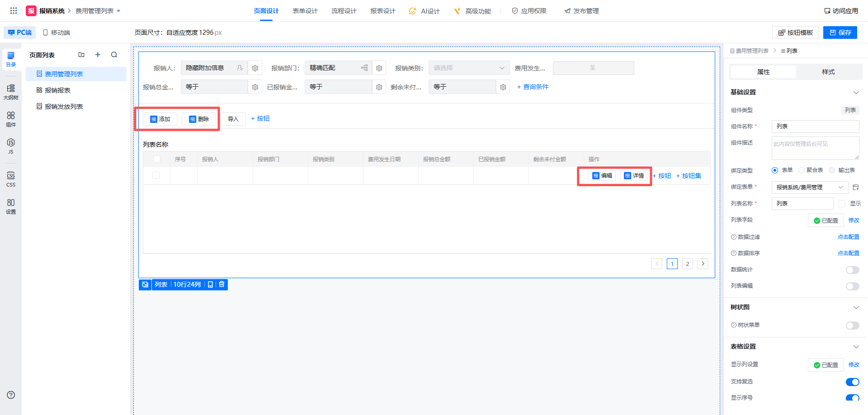Click the trash icon on the 列表 component bar
Image resolution: width=868 pixels, height=415 pixels.
[222, 284]
